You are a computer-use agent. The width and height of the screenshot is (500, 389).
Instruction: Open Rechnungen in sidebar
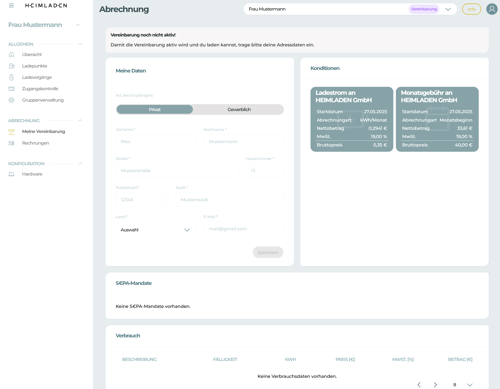click(35, 143)
